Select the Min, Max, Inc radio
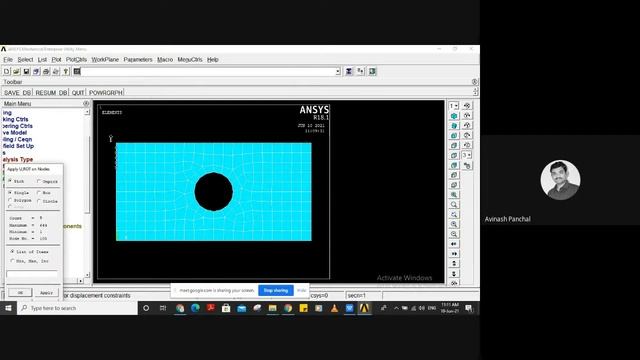Viewport: 640px width, 360px height. click(x=12, y=260)
